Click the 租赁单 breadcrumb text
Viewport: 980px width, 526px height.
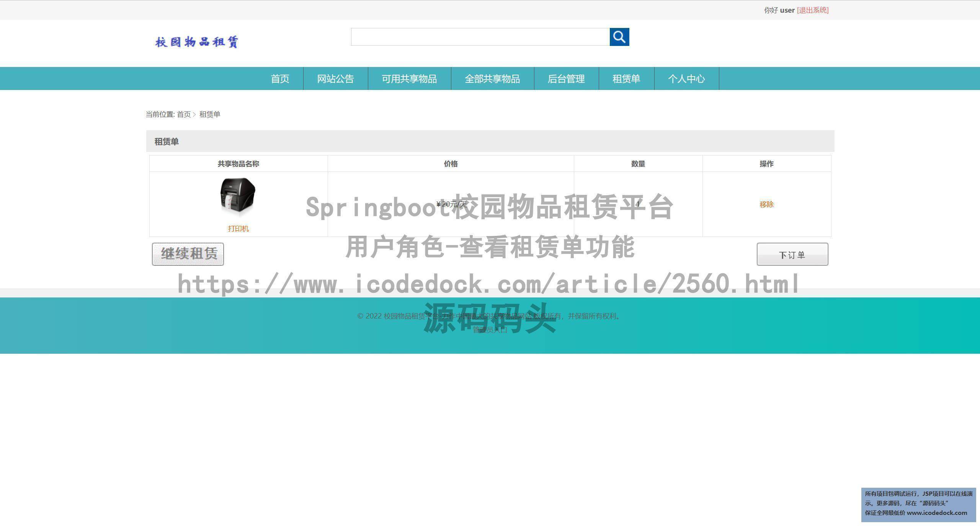(x=210, y=114)
